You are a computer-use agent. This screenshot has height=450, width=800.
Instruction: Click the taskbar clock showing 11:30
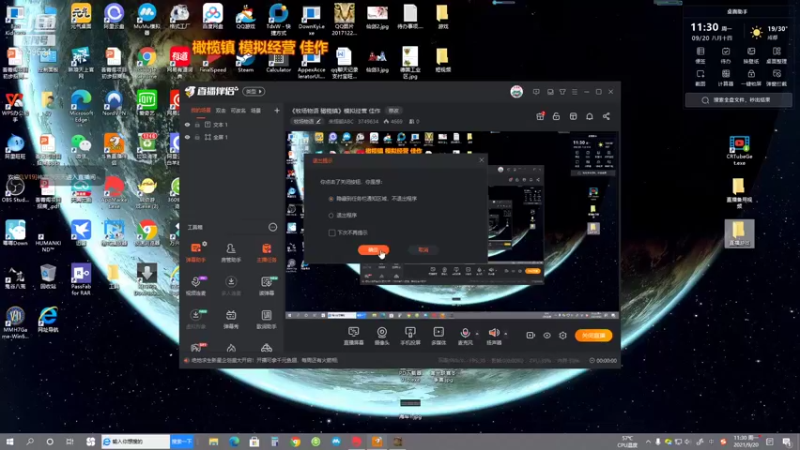pyautogui.click(x=745, y=441)
